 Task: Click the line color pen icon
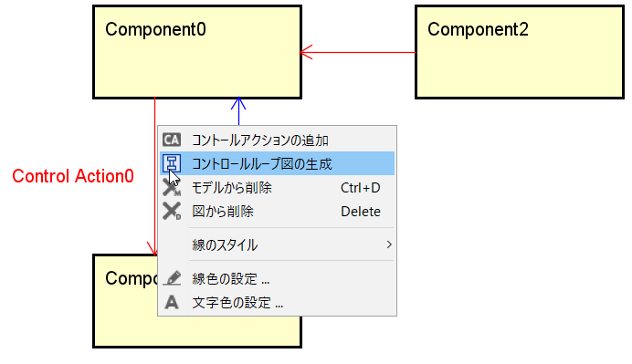(x=172, y=278)
